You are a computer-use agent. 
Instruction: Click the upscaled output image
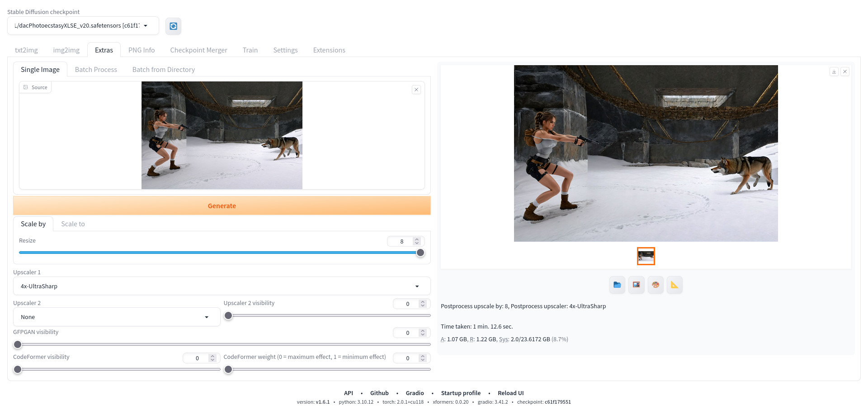pyautogui.click(x=646, y=153)
